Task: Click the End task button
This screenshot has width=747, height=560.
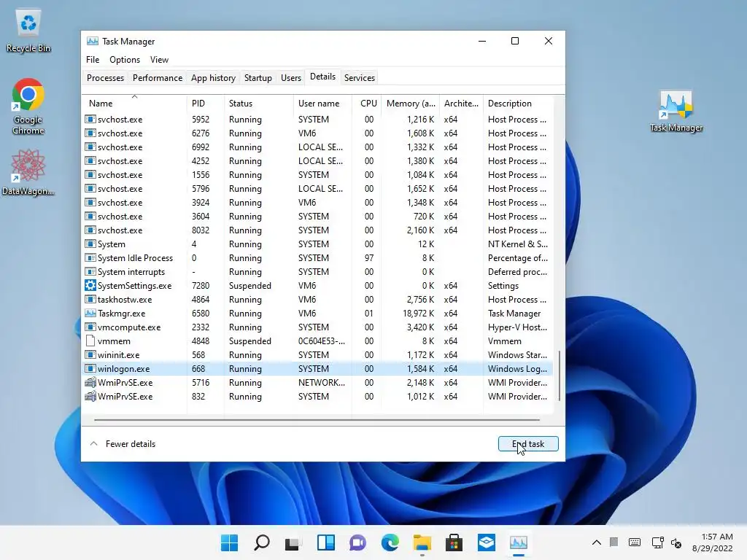Action: click(x=528, y=444)
